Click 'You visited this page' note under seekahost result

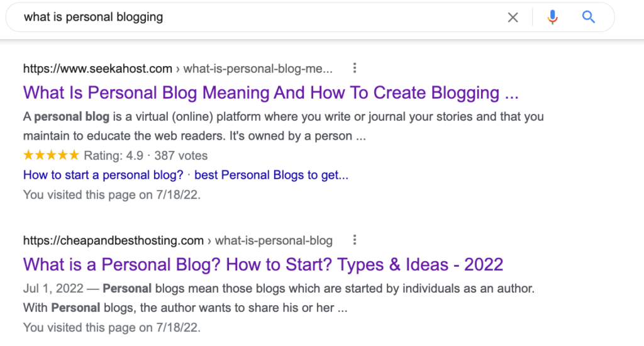point(111,194)
